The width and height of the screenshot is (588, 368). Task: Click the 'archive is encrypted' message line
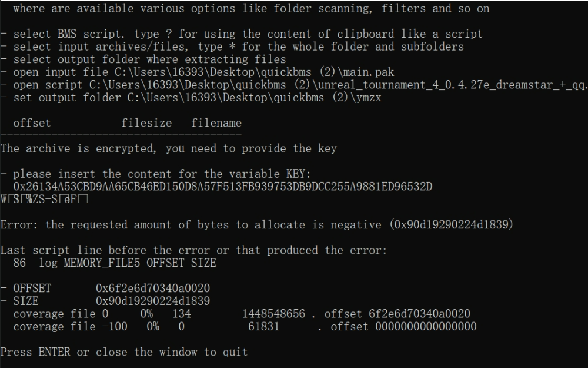[x=169, y=148]
